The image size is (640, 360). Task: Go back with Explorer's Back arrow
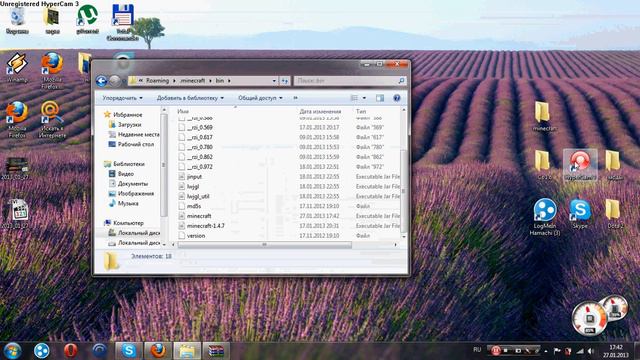(102, 81)
